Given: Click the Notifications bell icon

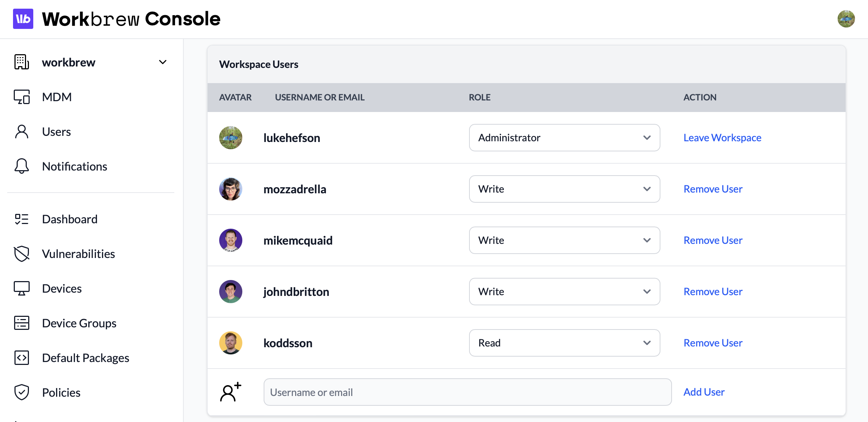Looking at the screenshot, I should coord(22,166).
